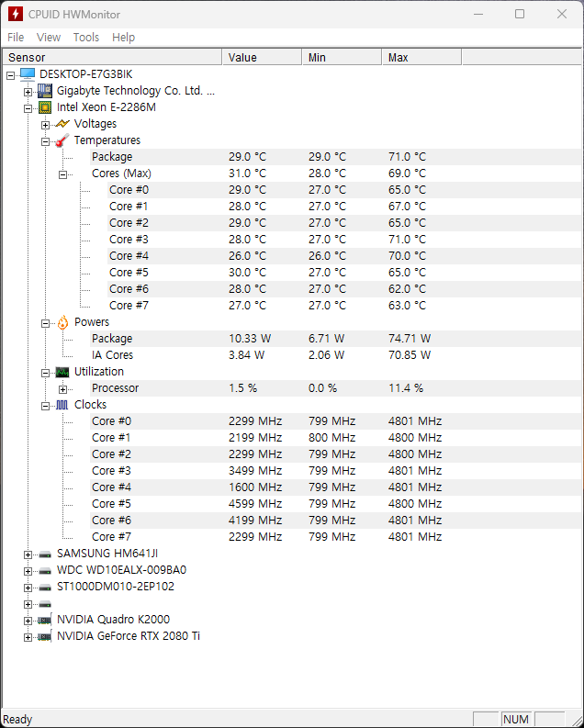
Task: Select the Powers Package row
Action: (x=337, y=339)
